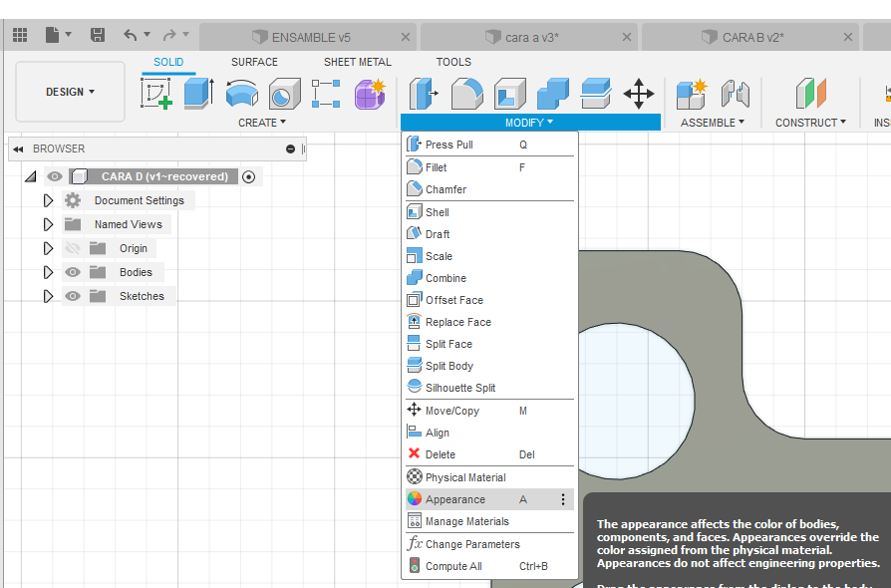
Task: Hide the Bodies folder
Action: [x=73, y=272]
